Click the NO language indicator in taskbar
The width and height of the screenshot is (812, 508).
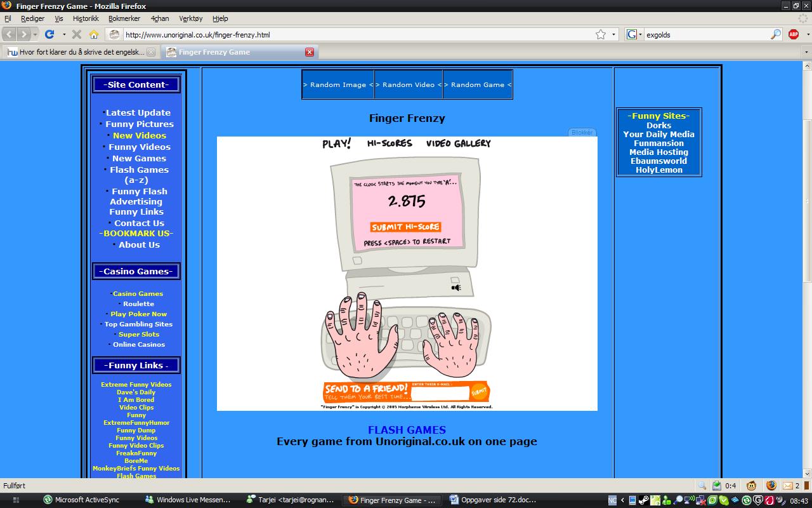click(x=612, y=500)
